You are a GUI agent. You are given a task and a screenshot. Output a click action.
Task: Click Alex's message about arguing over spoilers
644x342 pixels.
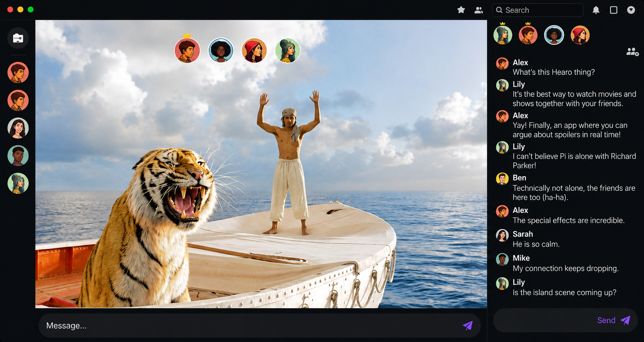pyautogui.click(x=570, y=130)
